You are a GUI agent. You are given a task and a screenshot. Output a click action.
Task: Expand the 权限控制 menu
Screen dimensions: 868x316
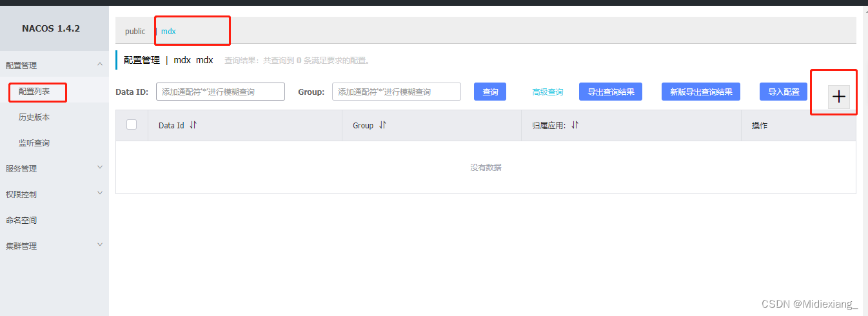(54, 194)
